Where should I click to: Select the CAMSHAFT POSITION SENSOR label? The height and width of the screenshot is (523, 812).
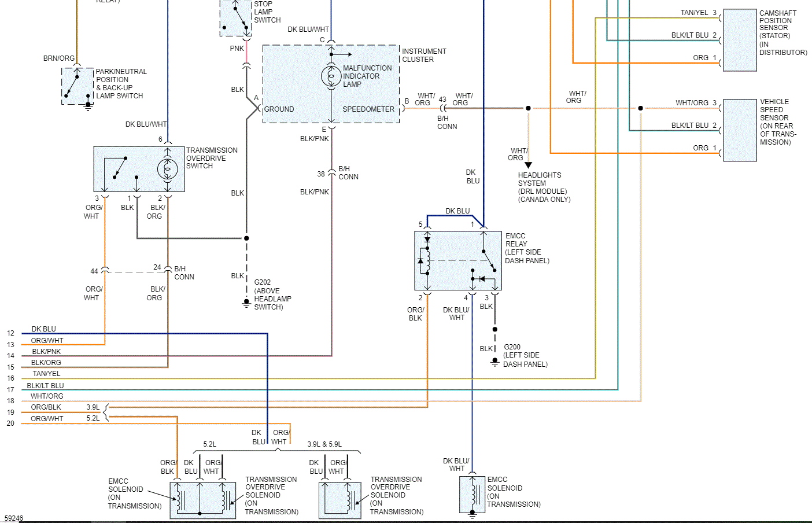[x=783, y=32]
